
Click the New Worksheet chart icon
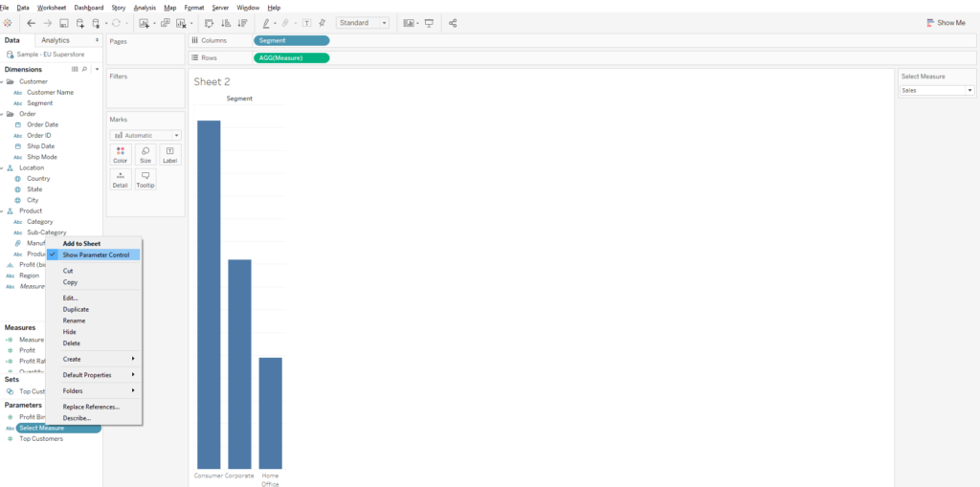(x=145, y=23)
